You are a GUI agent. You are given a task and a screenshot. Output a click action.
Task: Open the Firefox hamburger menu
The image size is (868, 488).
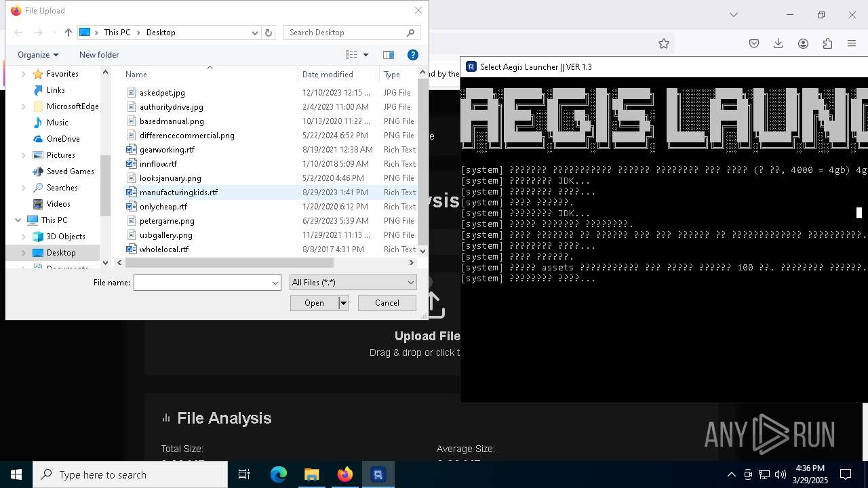point(852,43)
